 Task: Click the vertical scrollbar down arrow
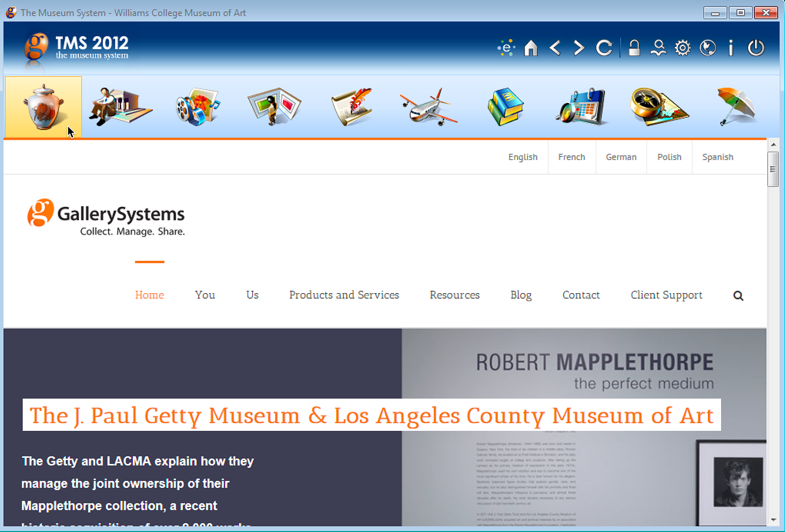click(773, 520)
